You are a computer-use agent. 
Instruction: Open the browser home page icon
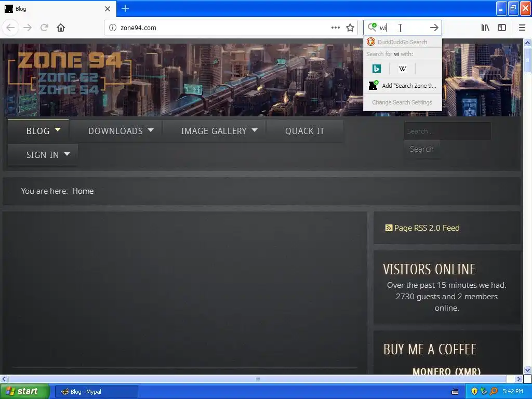tap(61, 28)
